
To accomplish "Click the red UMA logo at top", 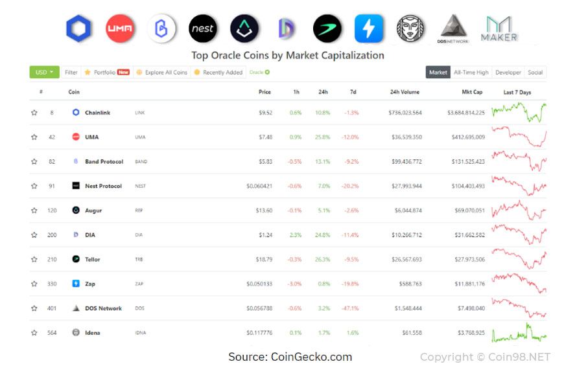I will pos(120,28).
